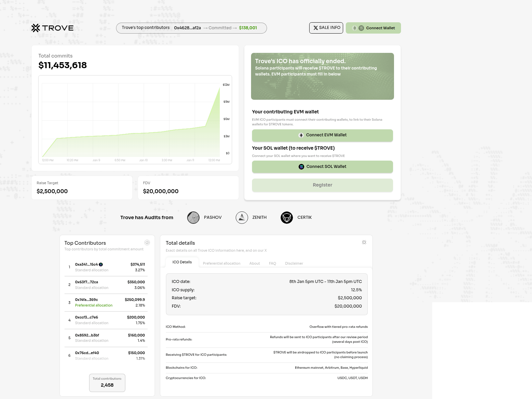Open SALE INFO
The height and width of the screenshot is (399, 532).
[x=326, y=28]
